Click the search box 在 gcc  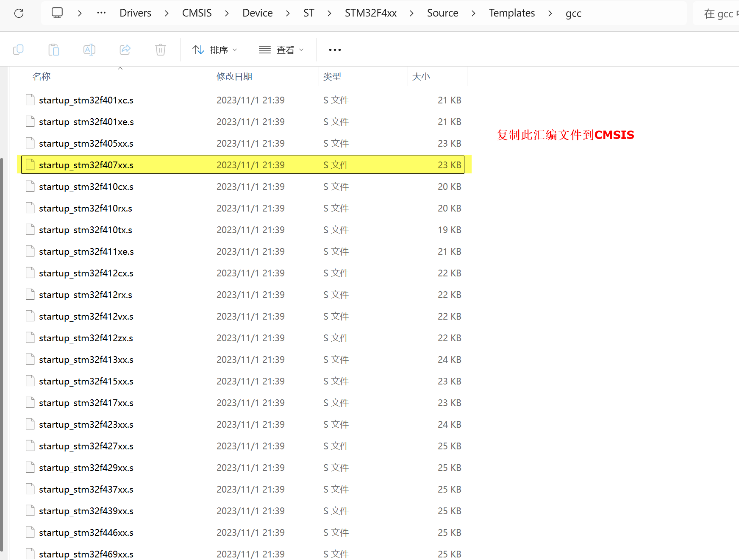pos(717,14)
